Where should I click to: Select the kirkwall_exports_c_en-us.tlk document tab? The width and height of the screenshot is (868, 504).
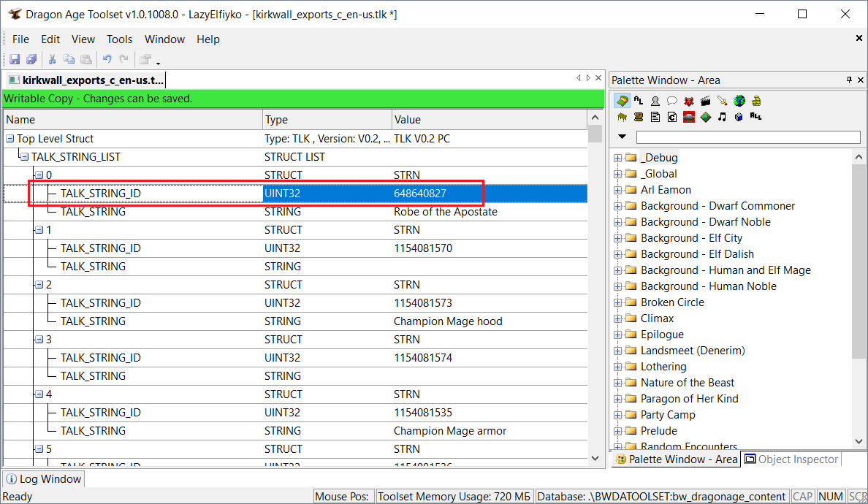tap(85, 80)
